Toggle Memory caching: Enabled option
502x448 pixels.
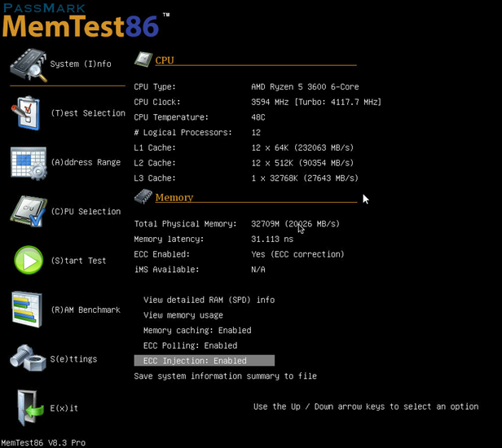[197, 330]
